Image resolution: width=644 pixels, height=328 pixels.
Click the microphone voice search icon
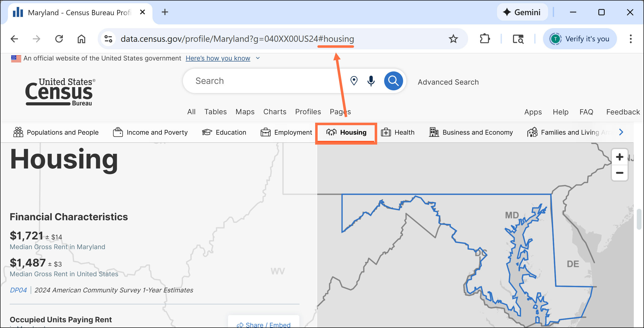(371, 81)
